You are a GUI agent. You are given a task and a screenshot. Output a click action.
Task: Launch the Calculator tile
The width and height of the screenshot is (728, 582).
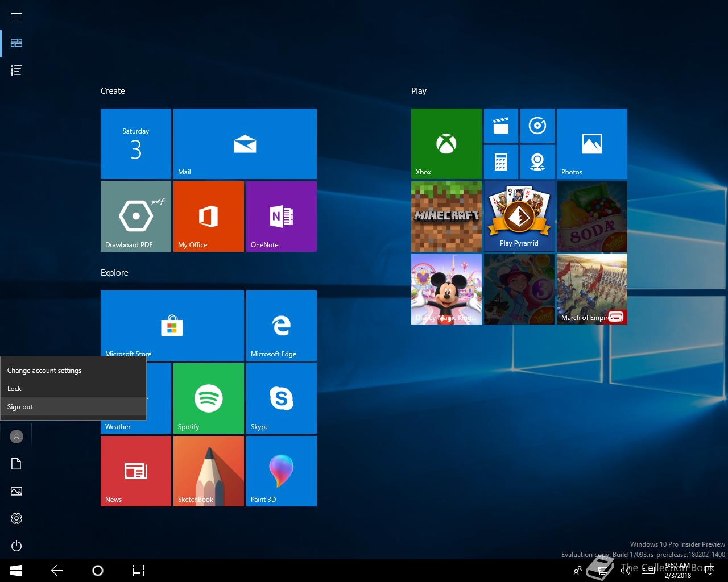click(500, 162)
